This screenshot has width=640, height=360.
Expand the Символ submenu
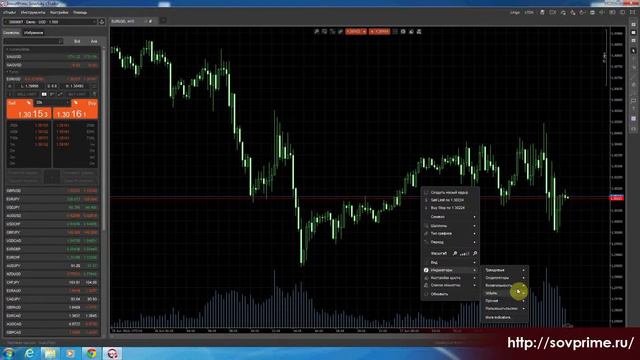pos(450,217)
